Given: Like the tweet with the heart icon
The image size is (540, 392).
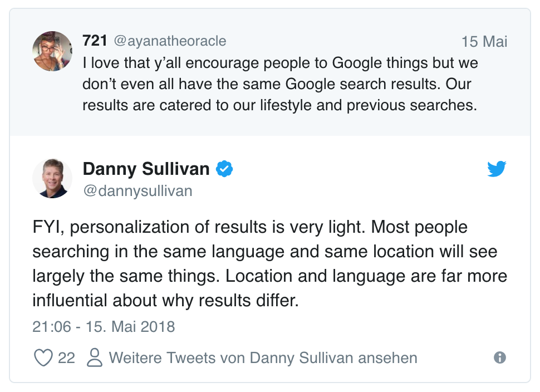Looking at the screenshot, I should 43,357.
